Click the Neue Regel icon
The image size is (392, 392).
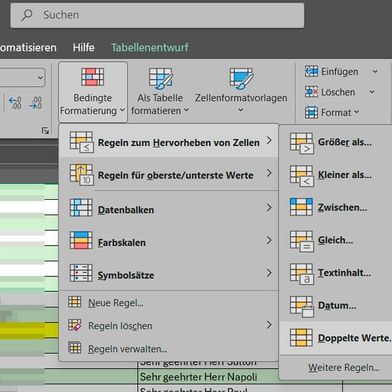click(75, 302)
